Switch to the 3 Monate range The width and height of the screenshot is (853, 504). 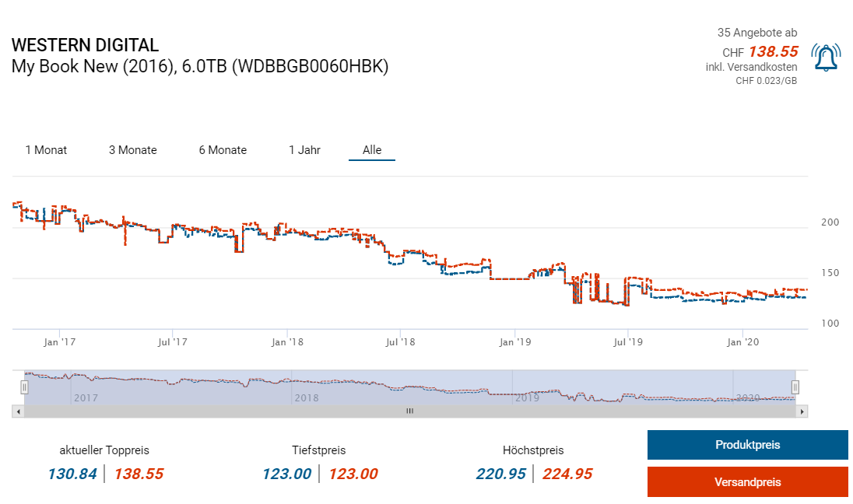[132, 150]
